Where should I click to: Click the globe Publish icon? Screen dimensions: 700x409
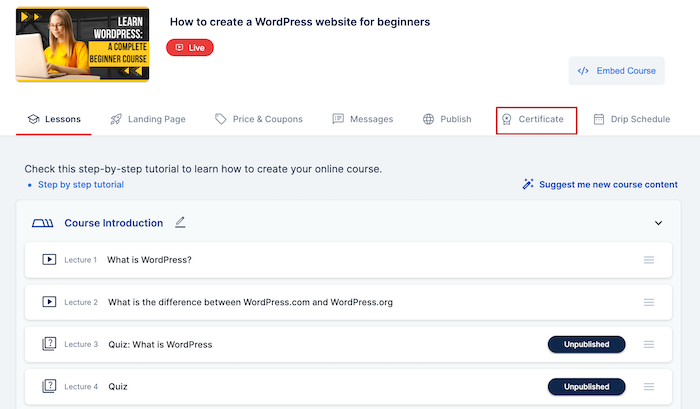click(428, 119)
